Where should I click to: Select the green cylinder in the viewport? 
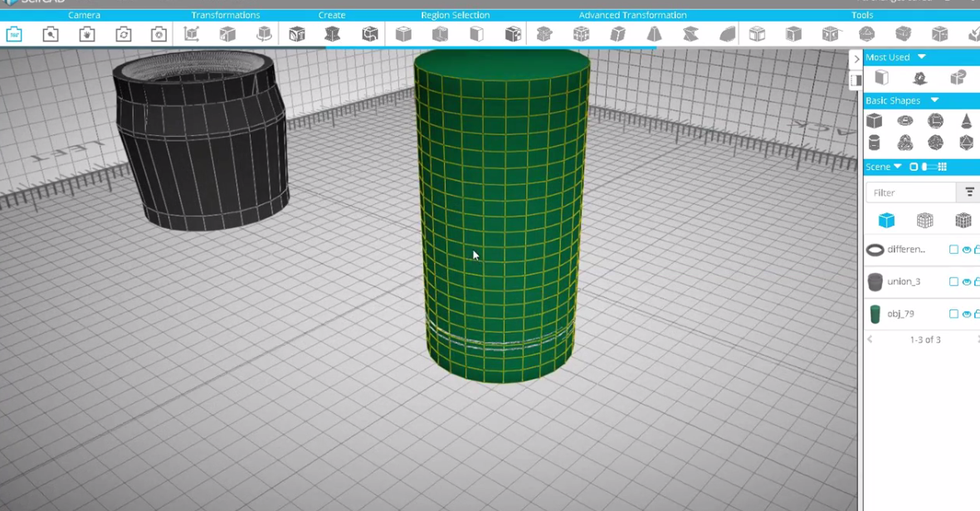click(x=501, y=216)
